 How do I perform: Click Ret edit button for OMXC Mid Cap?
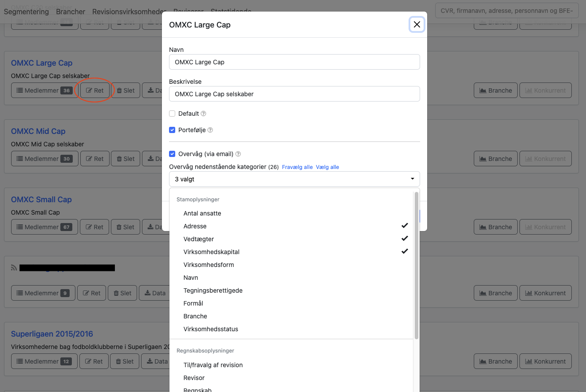(x=94, y=159)
